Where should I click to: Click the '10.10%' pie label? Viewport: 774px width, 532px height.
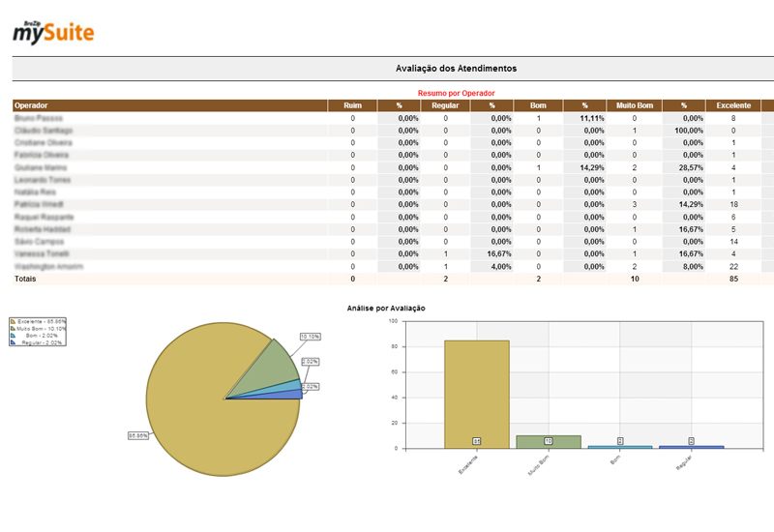pyautogui.click(x=310, y=337)
